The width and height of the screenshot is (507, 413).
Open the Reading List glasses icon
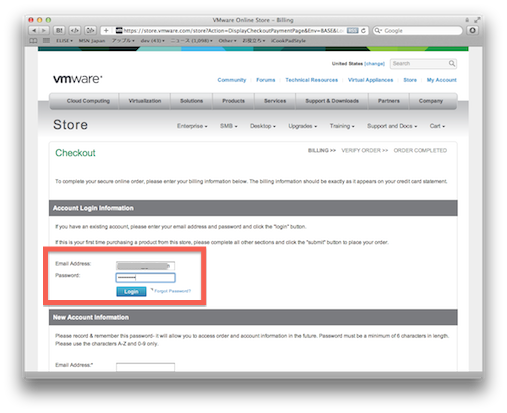33,41
